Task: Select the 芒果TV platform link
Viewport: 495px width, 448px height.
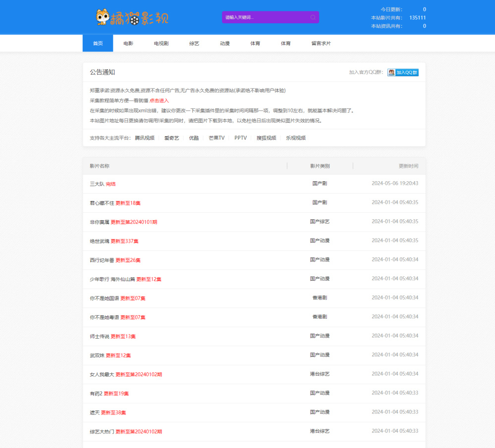Action: click(x=217, y=138)
